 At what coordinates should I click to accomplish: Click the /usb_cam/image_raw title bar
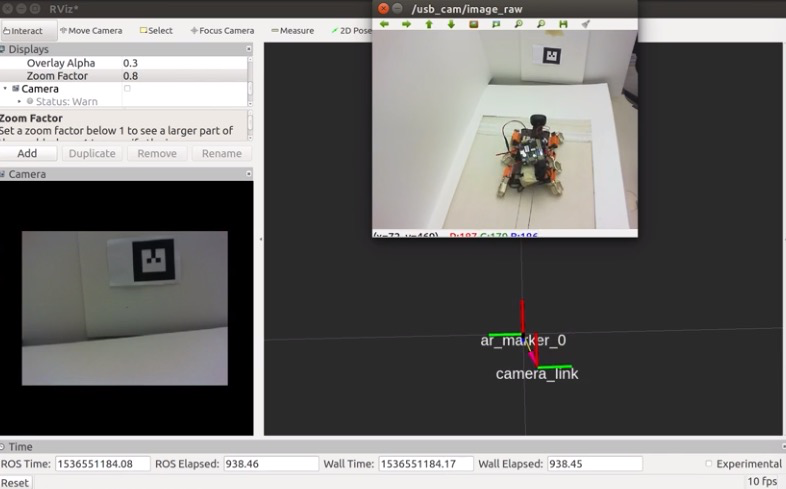pyautogui.click(x=505, y=9)
